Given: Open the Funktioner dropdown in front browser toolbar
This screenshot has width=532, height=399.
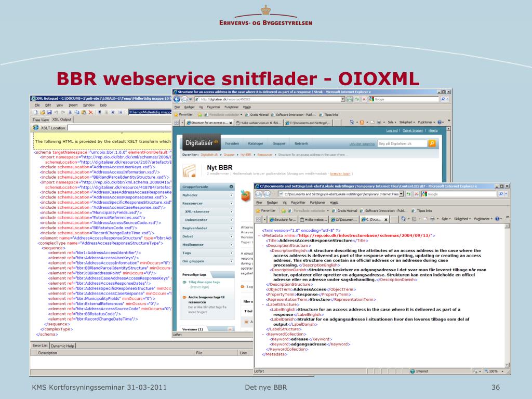Looking at the screenshot, I should point(483,219).
